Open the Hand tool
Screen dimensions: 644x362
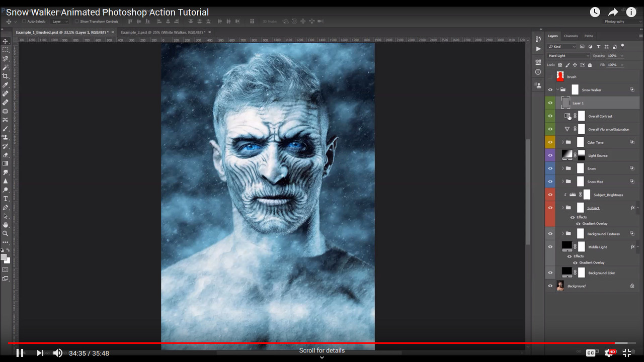6,224
